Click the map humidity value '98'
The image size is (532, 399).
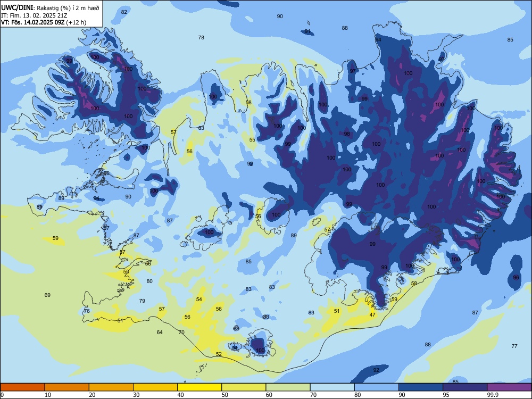coord(347,134)
